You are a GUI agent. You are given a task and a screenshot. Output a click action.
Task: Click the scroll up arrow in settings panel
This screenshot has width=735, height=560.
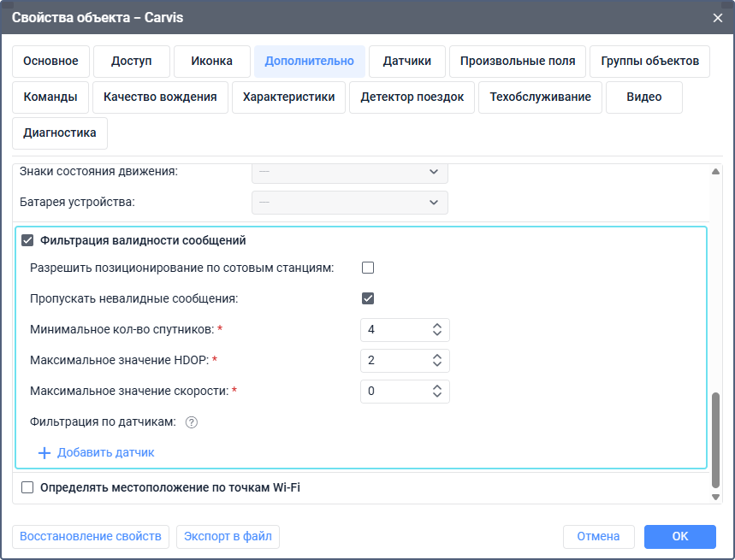point(715,172)
